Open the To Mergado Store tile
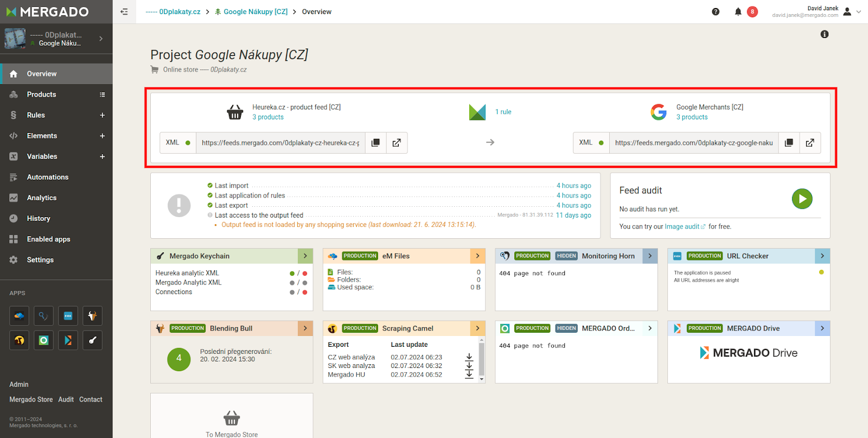Screen dimensions: 868x438 click(232, 416)
